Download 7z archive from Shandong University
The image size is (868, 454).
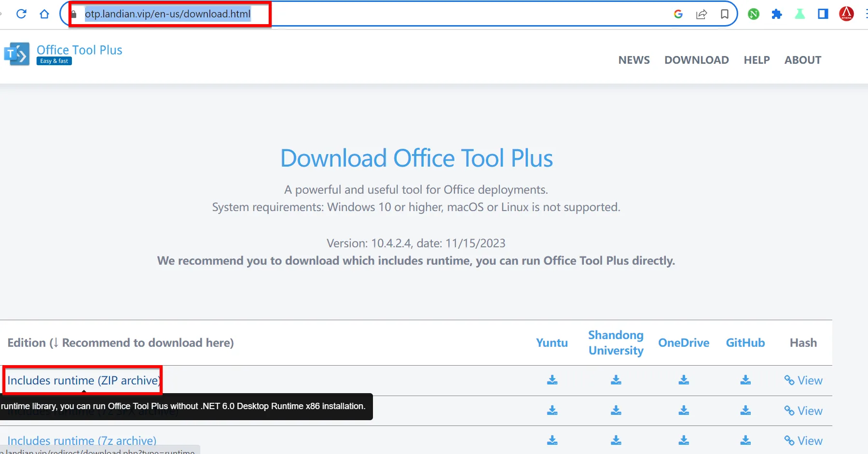(616, 440)
